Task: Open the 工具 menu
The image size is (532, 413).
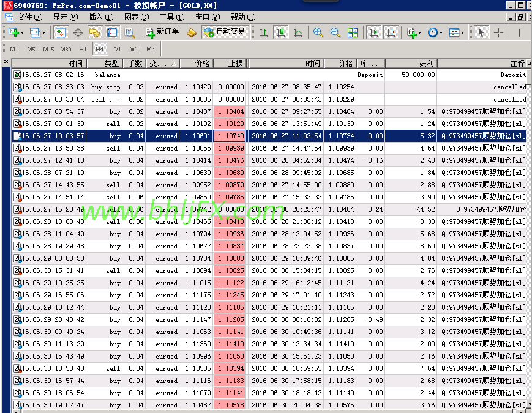Action: [x=172, y=17]
